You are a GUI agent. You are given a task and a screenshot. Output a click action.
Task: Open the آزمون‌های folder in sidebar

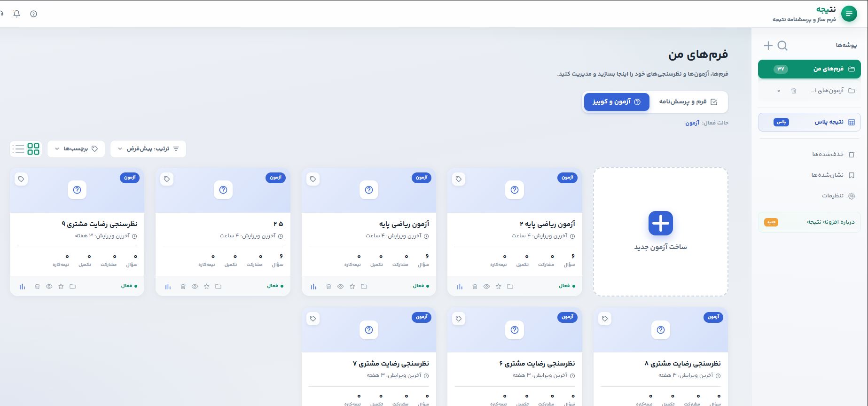809,91
